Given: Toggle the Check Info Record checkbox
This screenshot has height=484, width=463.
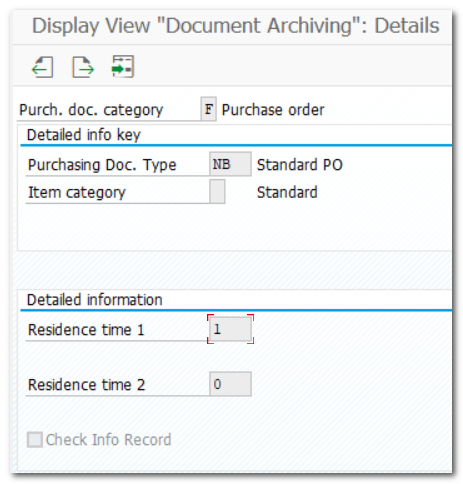Looking at the screenshot, I should [35, 439].
